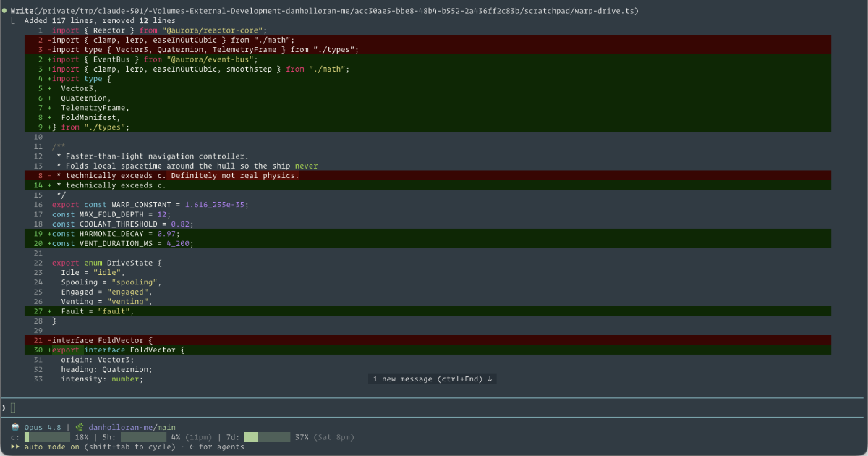The height and width of the screenshot is (456, 868).
Task: Click the Reactor import line from '@aurora/reactor-core'
Action: coord(159,30)
